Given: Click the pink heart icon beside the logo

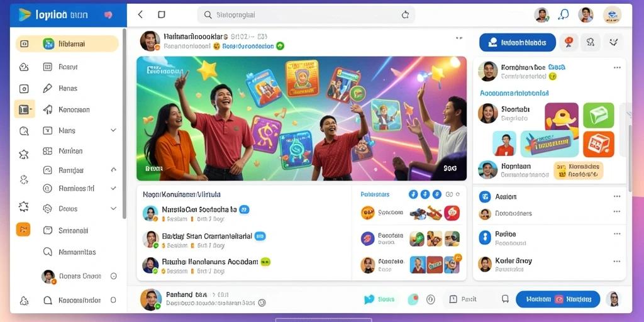Looking at the screenshot, I should tap(108, 15).
